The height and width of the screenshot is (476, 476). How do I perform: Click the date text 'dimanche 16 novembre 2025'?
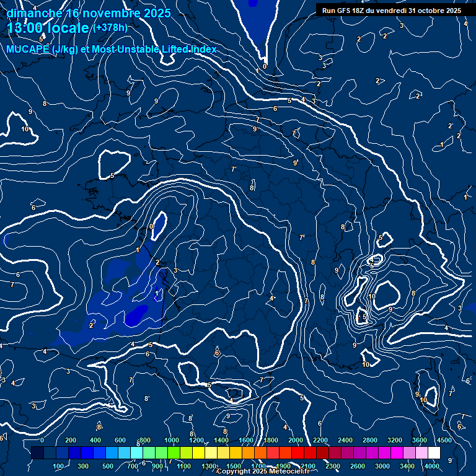pyautogui.click(x=89, y=13)
